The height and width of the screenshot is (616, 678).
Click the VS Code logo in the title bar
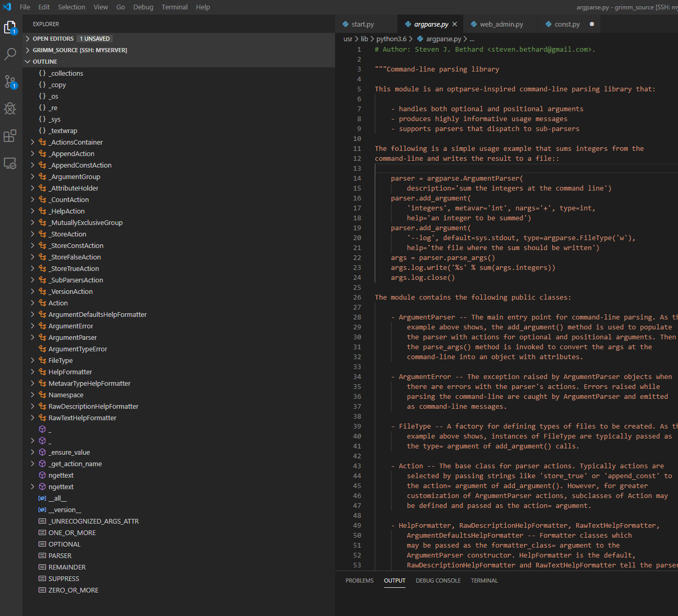click(7, 7)
